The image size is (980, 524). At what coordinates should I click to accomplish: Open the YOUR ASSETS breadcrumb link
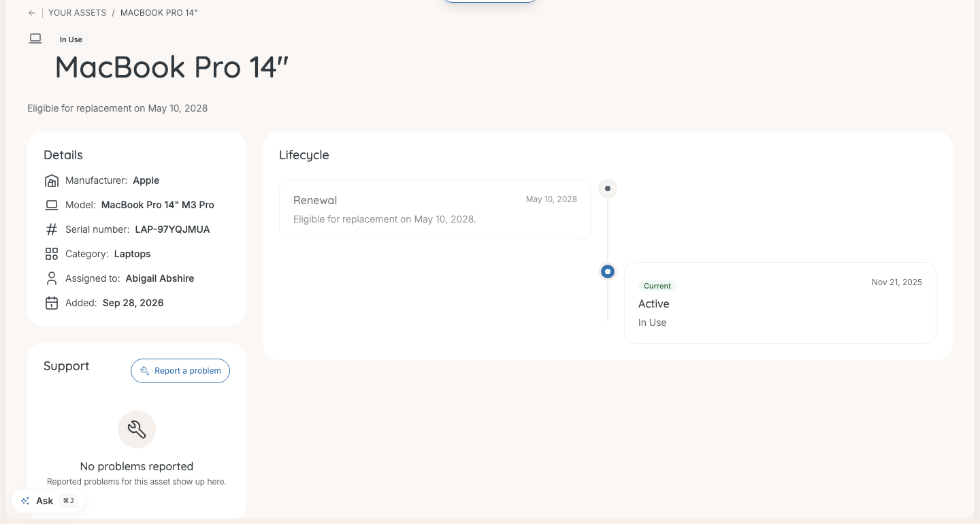point(78,13)
